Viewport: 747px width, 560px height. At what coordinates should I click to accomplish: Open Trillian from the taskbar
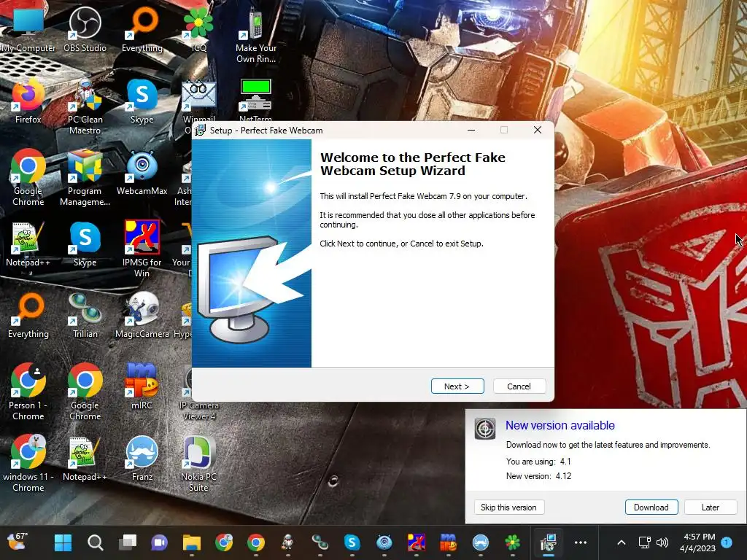320,542
